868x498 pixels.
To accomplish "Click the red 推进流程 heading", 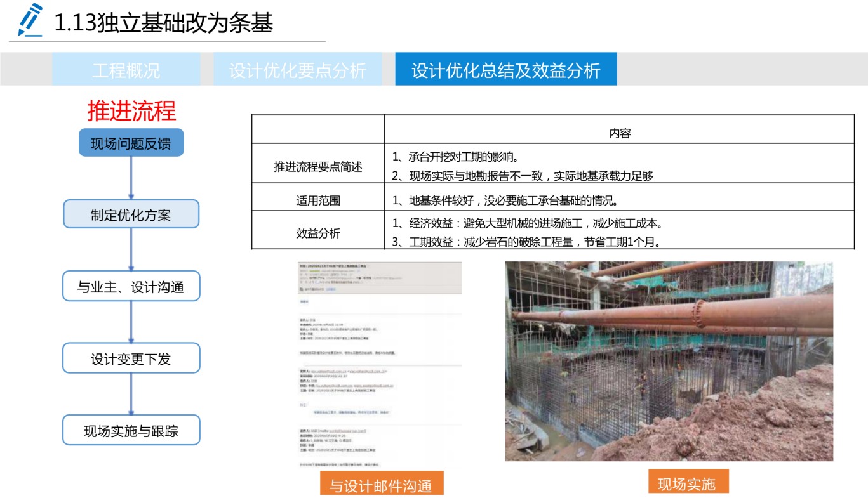I will pyautogui.click(x=131, y=111).
